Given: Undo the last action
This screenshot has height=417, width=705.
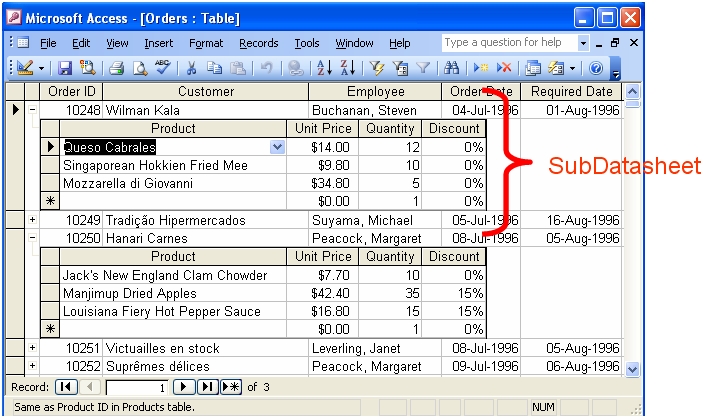Looking at the screenshot, I should coord(267,68).
